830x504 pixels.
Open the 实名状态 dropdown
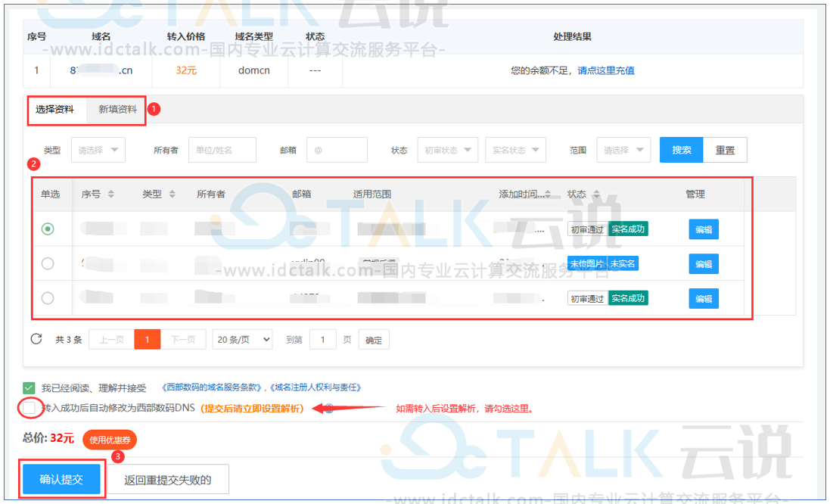coord(515,150)
